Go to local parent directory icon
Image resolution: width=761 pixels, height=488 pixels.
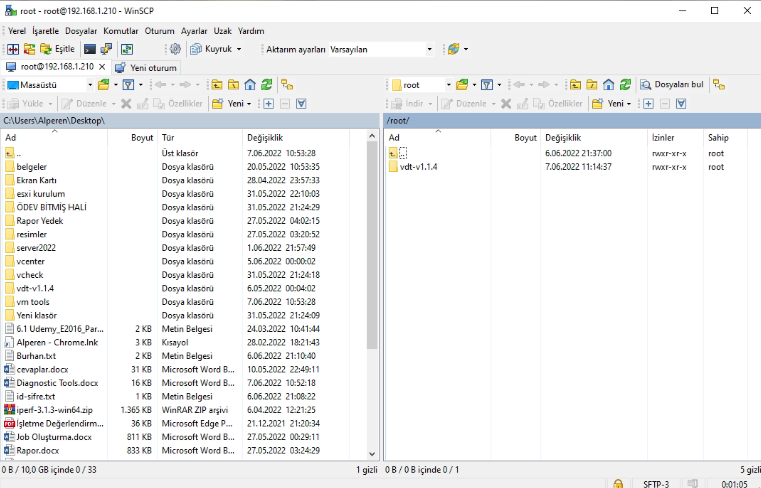coord(216,85)
